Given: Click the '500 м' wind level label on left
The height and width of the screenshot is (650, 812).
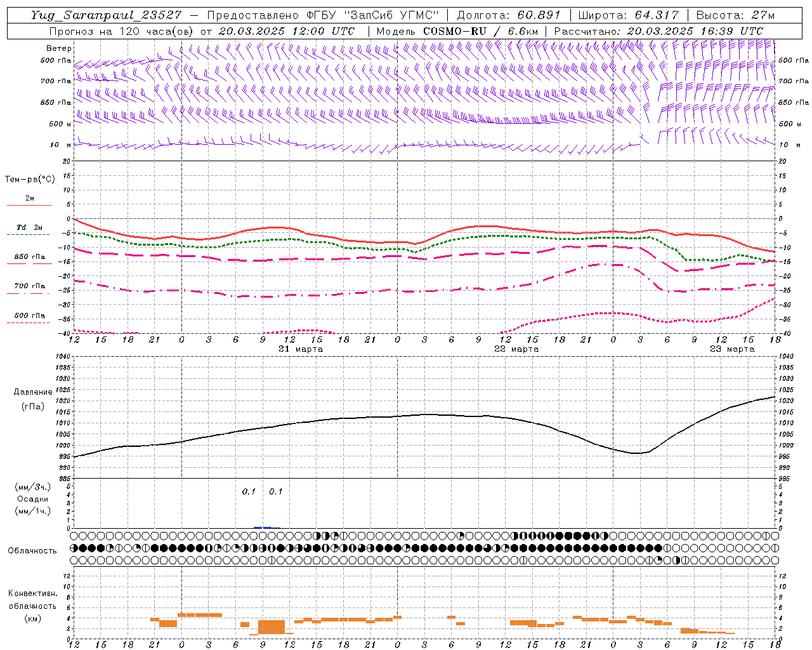Looking at the screenshot, I should (60, 124).
